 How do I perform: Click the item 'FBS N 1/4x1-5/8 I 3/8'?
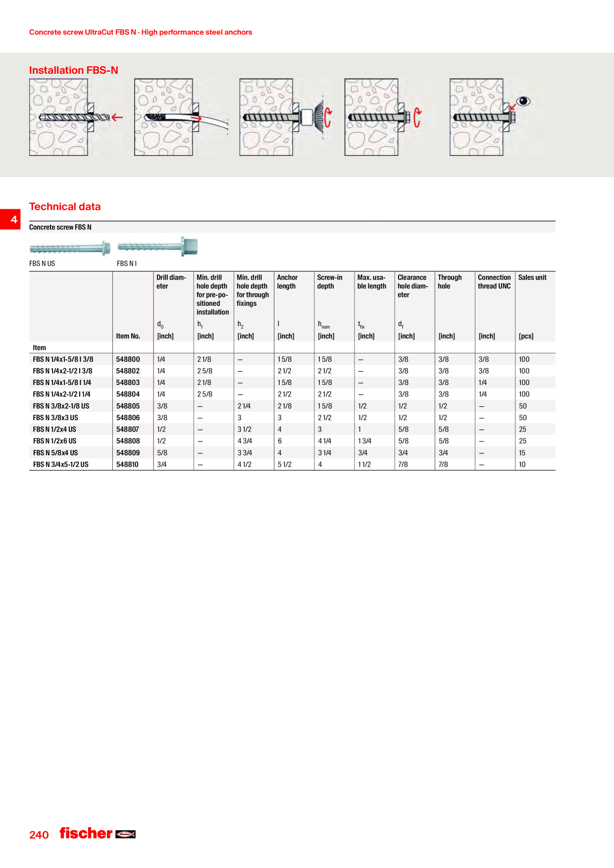point(63,359)
